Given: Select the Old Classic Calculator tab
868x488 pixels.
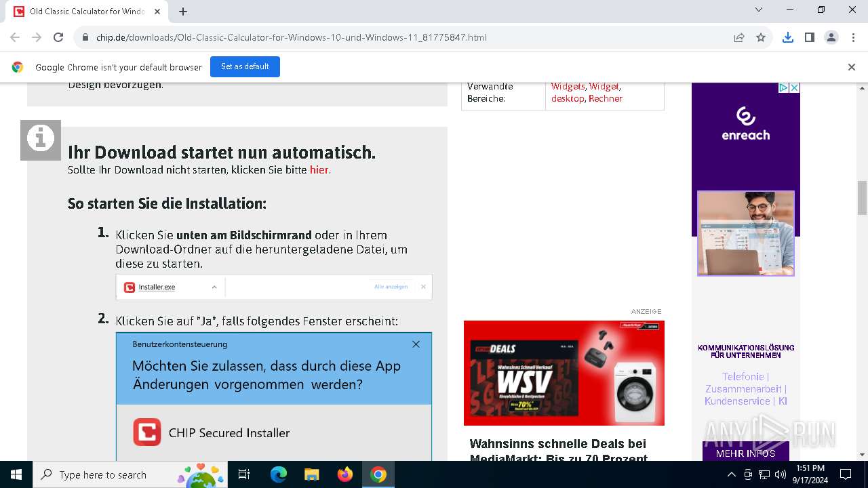Looking at the screenshot, I should coord(87,12).
